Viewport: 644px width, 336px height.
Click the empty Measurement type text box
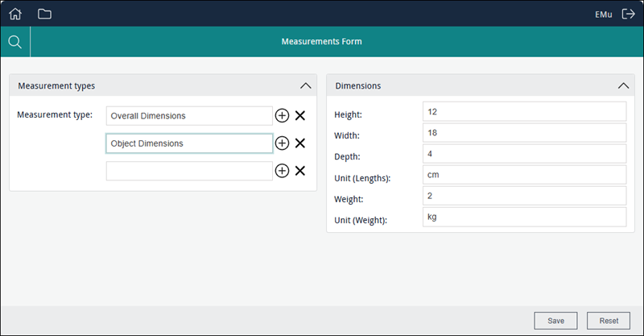(189, 171)
